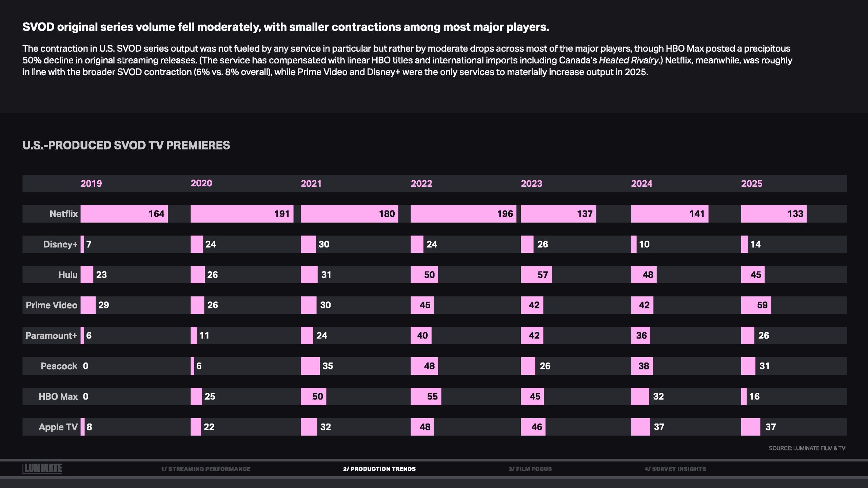Click Prime Video's 2025 bar showing 59
The height and width of the screenshot is (488, 868).
pos(756,305)
